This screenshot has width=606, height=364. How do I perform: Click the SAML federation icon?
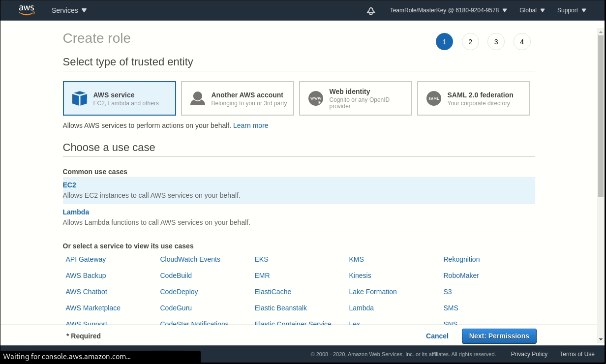pos(434,98)
